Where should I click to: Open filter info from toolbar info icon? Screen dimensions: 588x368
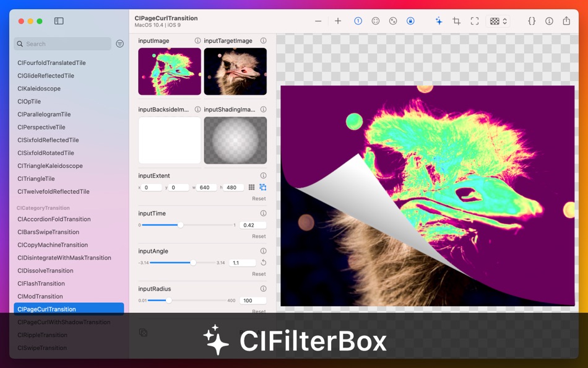(549, 21)
